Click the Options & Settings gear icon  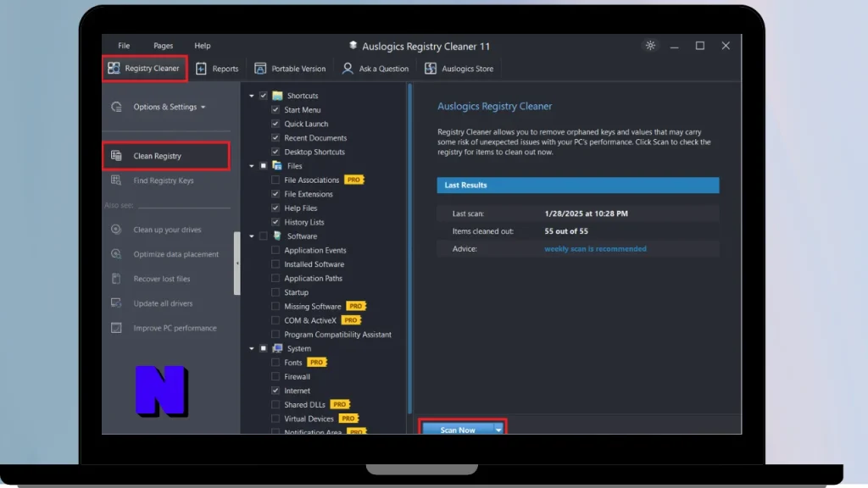[116, 107]
